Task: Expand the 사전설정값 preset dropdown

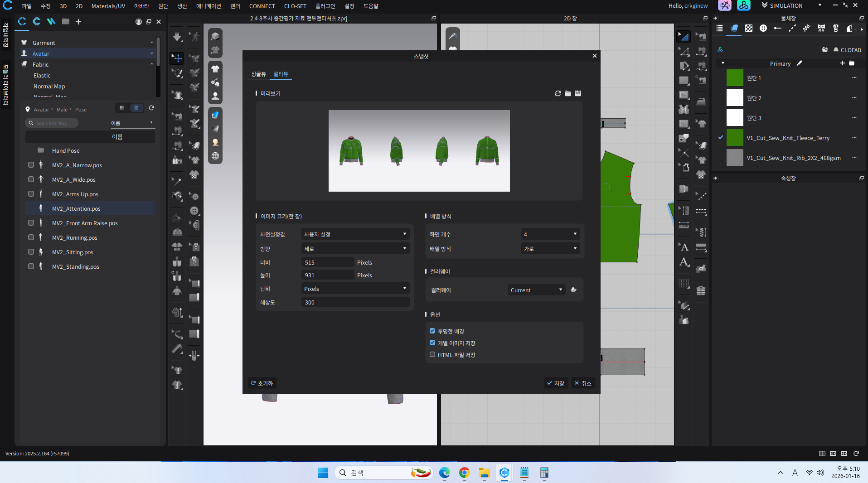Action: (x=355, y=234)
